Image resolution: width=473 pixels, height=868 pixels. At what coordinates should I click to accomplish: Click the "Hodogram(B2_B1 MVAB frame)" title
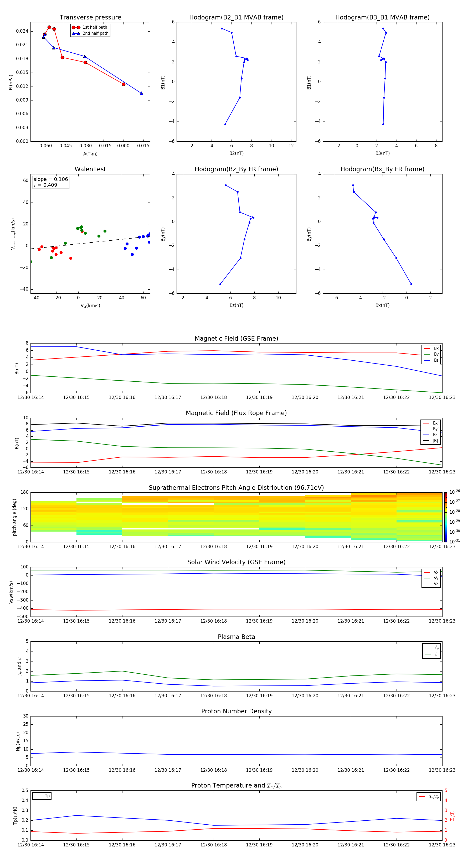coord(236,18)
